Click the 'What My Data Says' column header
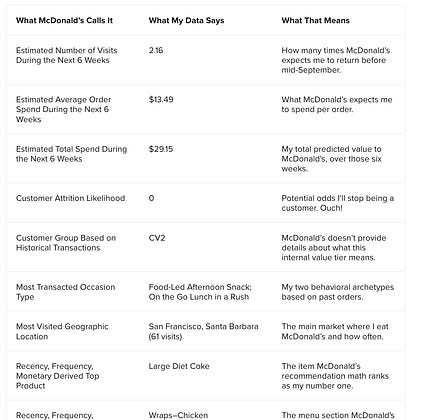 coord(186,20)
